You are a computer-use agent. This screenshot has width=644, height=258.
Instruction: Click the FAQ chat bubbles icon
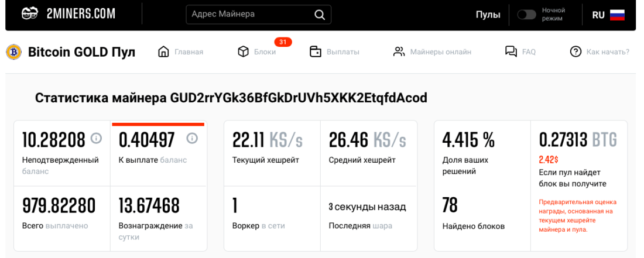tap(511, 52)
